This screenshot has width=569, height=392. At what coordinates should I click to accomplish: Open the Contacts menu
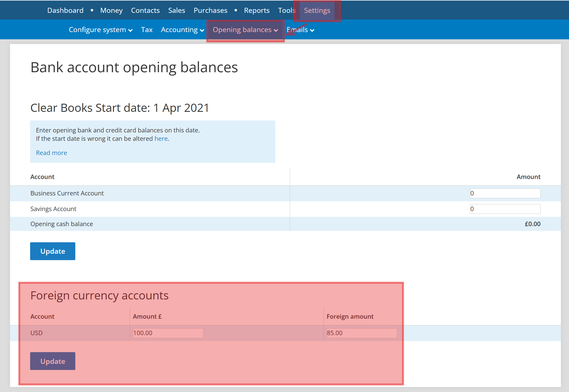click(x=145, y=10)
